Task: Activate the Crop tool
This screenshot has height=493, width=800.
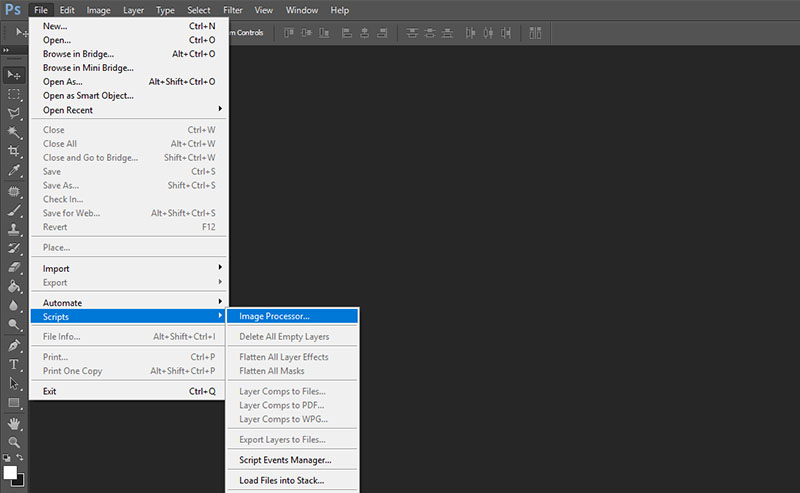Action: (14, 151)
